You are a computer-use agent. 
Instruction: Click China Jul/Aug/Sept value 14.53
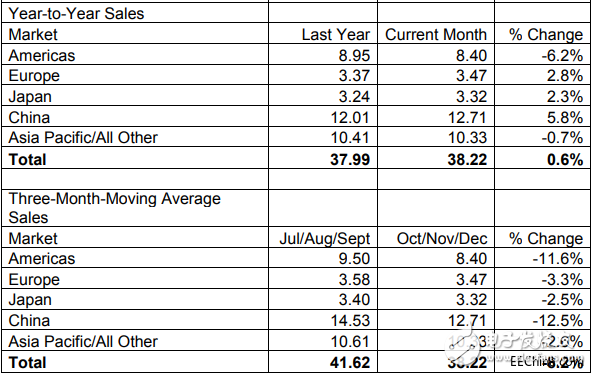[x=350, y=320]
